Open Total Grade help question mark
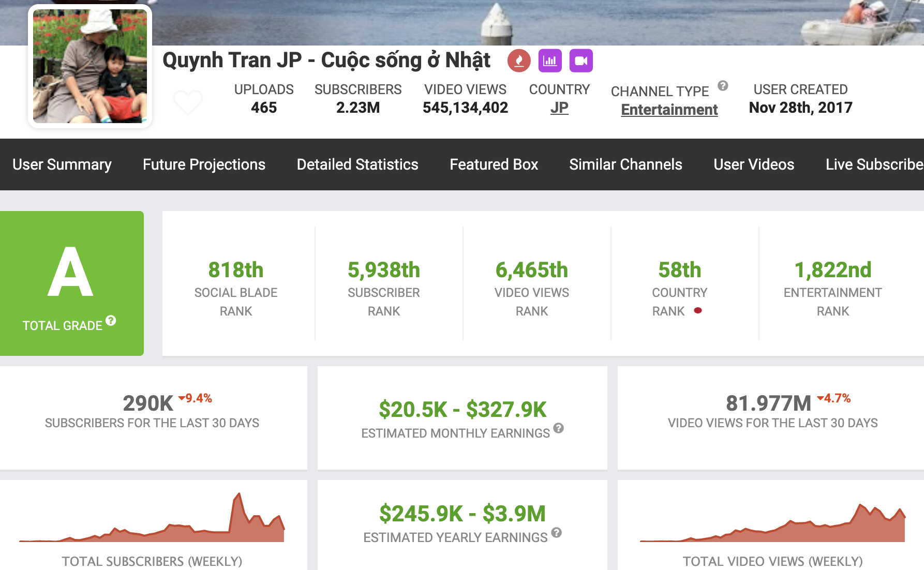The image size is (924, 570). click(x=111, y=321)
